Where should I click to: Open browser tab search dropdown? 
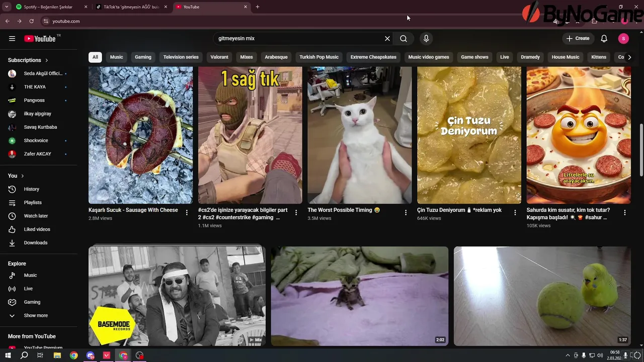pyautogui.click(x=7, y=7)
